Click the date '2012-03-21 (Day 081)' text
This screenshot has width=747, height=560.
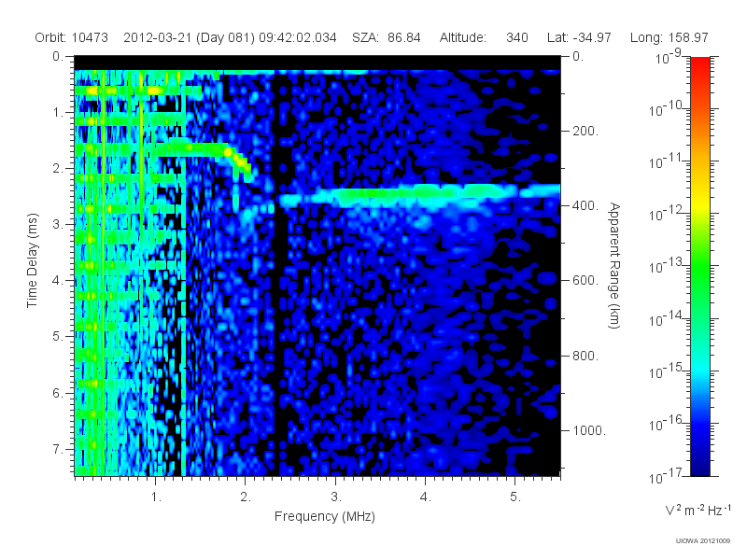pyautogui.click(x=190, y=37)
